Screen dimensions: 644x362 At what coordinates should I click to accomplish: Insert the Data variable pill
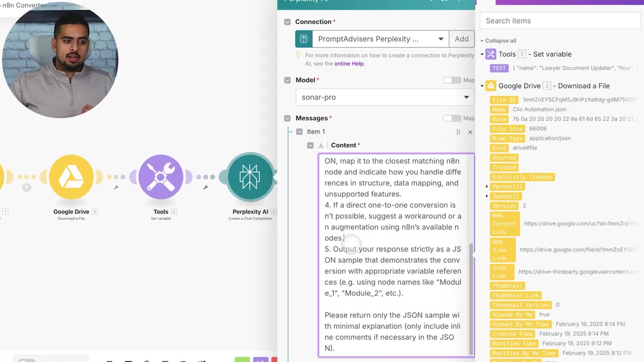499,119
